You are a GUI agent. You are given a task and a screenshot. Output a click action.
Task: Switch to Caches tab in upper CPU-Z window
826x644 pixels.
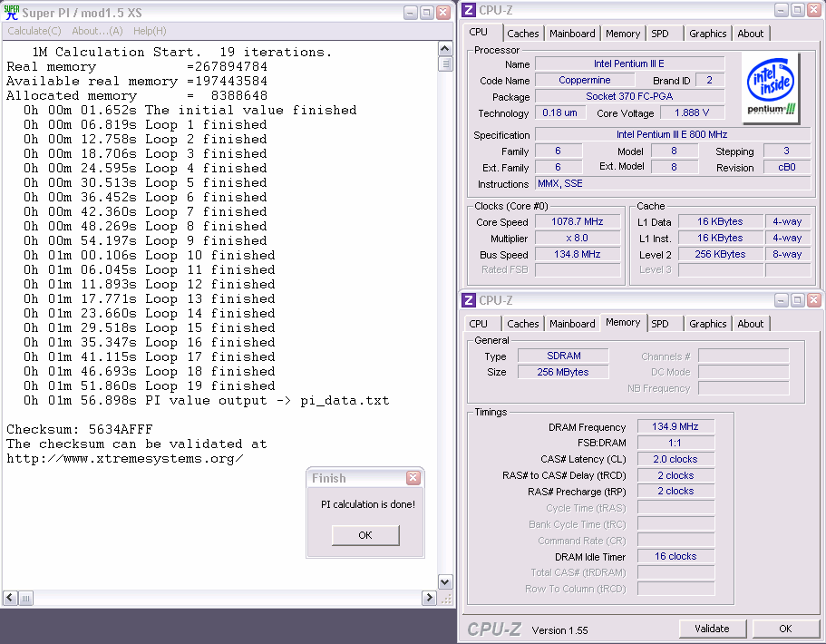tap(523, 34)
